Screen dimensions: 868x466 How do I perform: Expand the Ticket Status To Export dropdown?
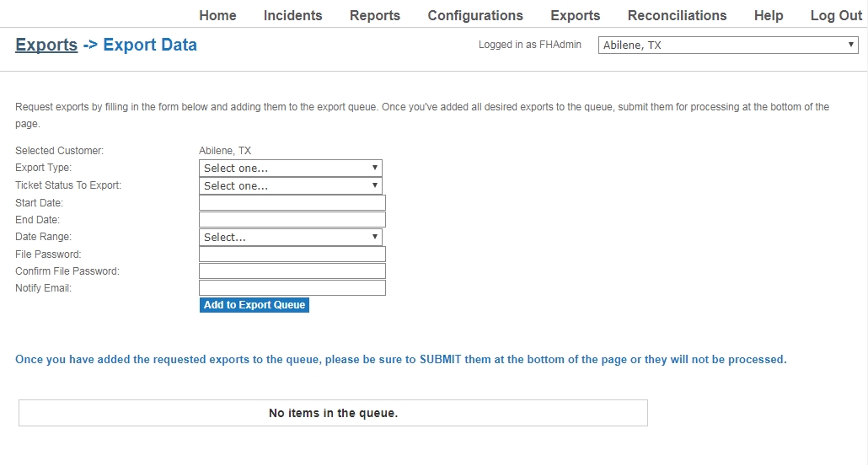(x=291, y=186)
